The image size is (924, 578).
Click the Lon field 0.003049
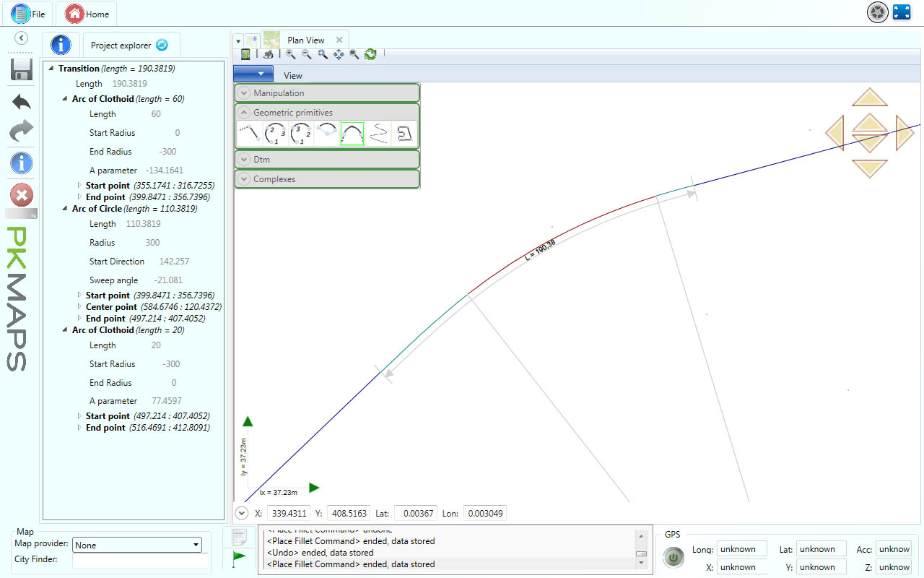point(484,513)
